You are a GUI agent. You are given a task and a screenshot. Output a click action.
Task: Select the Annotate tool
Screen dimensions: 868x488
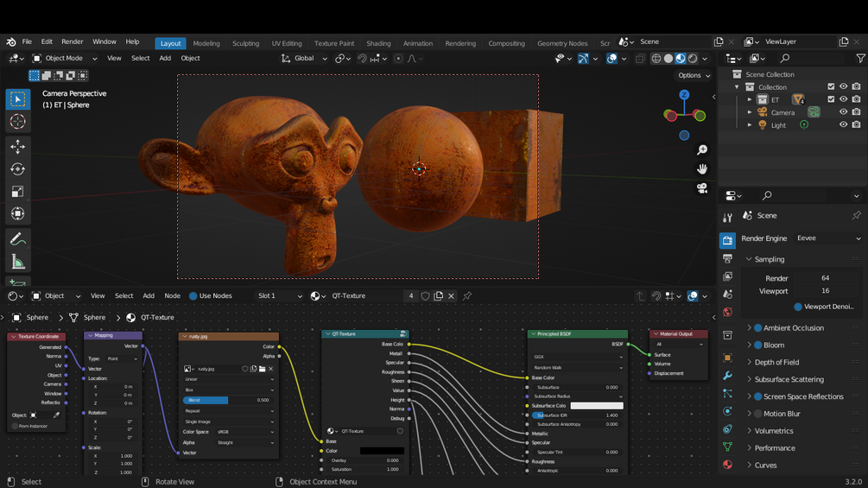(17, 238)
